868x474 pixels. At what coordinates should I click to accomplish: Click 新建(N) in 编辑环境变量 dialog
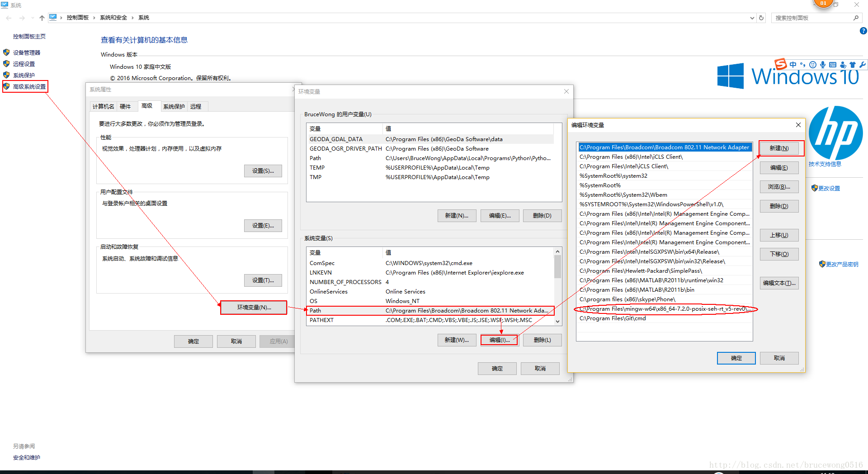pos(779,148)
